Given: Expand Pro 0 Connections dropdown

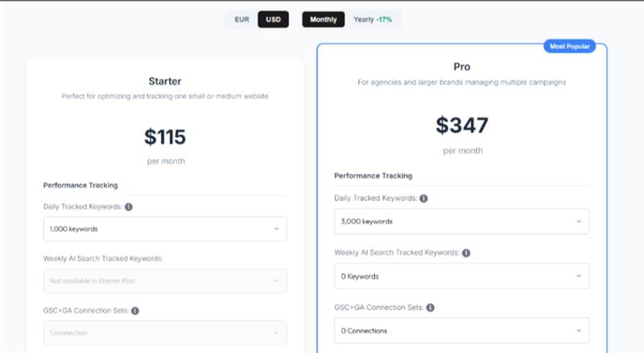Looking at the screenshot, I should click(461, 330).
